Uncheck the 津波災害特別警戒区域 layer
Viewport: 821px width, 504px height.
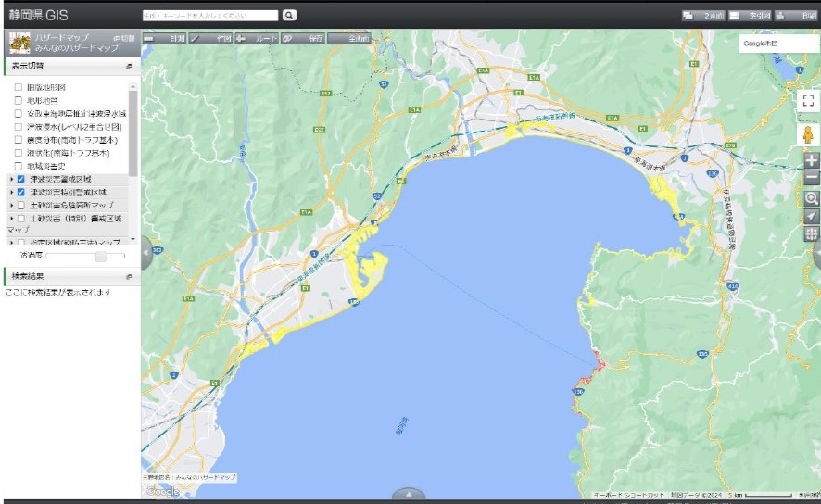pos(21,192)
